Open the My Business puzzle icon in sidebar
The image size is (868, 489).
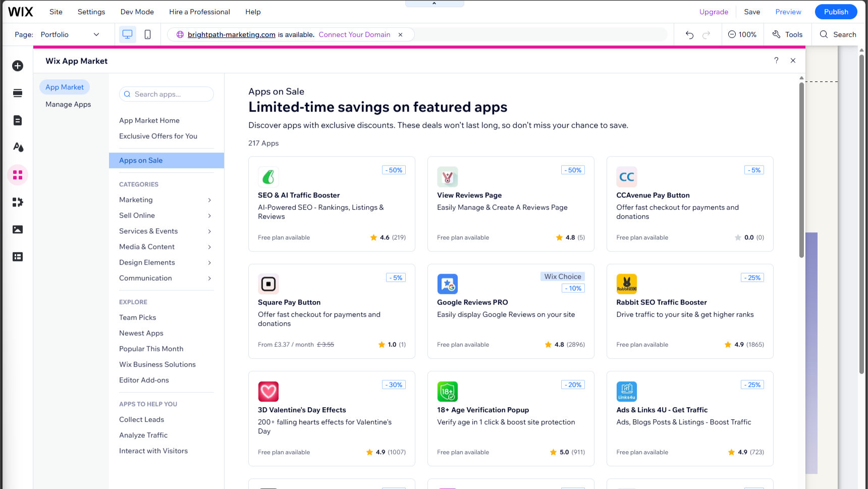pos(18,202)
